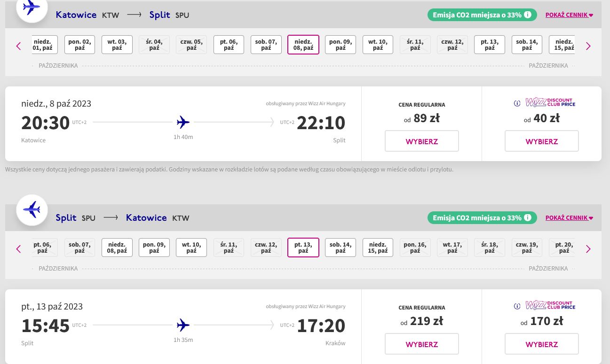Show earlier outbound dates with left arrow
Image resolution: width=610 pixels, height=364 pixels.
[x=19, y=46]
